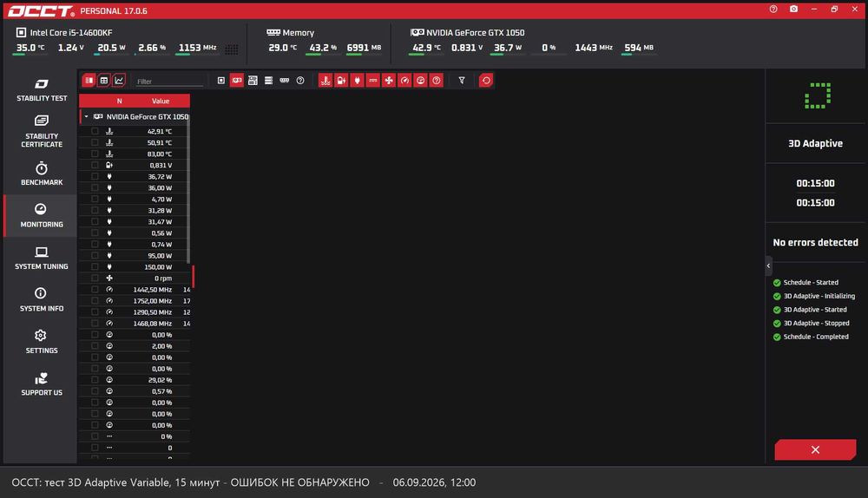Collapse the NVIDIA GeForce GTX 1050 sensor group
Image resolution: width=868 pixels, height=498 pixels.
[x=86, y=117]
